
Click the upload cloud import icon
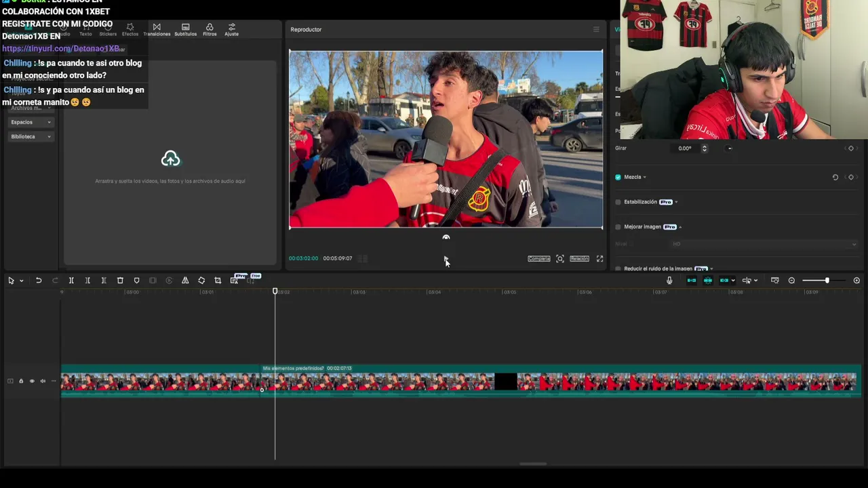click(x=170, y=159)
